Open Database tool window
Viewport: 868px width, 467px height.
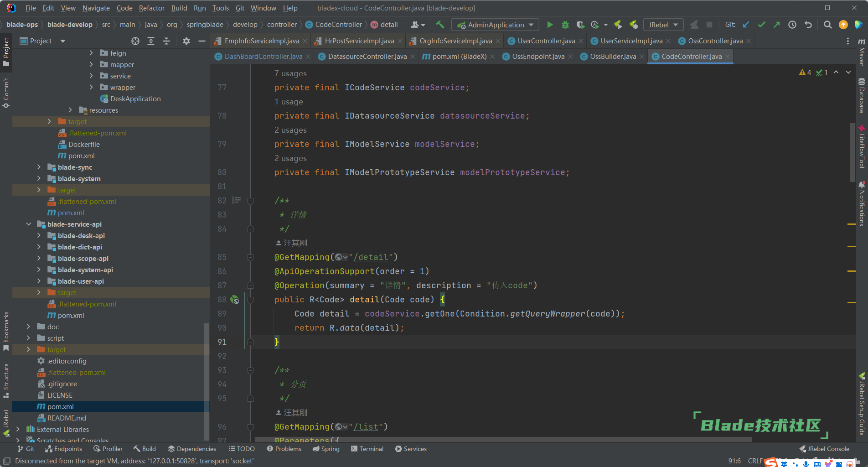coord(862,96)
